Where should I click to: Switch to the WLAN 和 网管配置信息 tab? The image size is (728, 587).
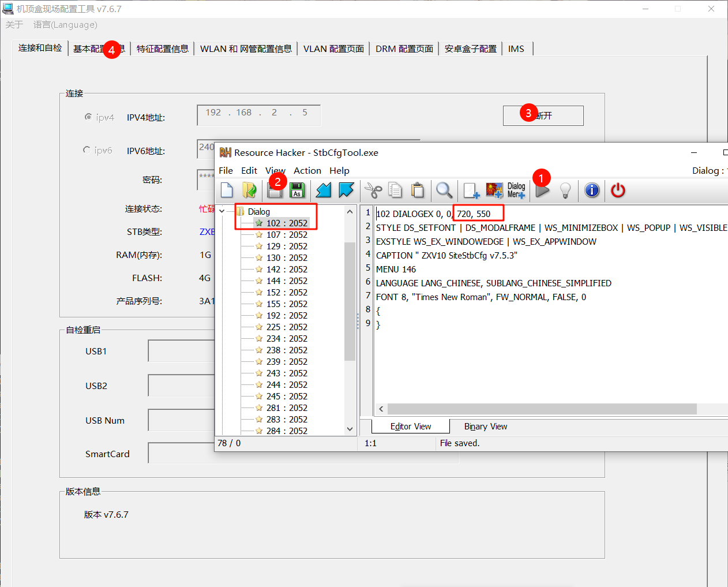point(246,48)
